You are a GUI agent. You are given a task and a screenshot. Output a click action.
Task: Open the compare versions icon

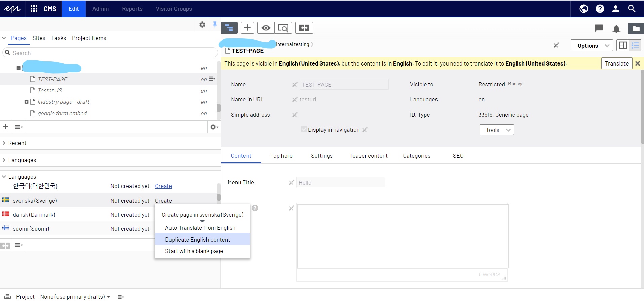(x=304, y=28)
